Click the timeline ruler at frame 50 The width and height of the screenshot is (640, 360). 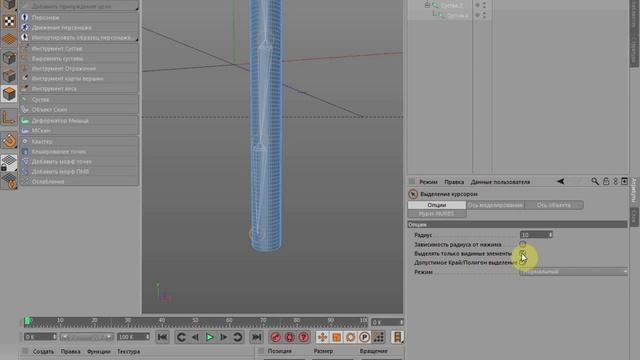click(x=196, y=322)
